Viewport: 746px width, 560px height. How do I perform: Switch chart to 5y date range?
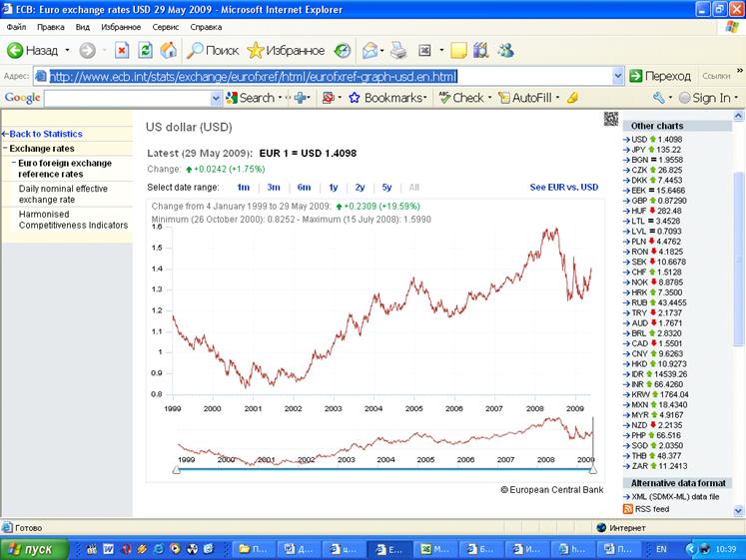click(386, 187)
